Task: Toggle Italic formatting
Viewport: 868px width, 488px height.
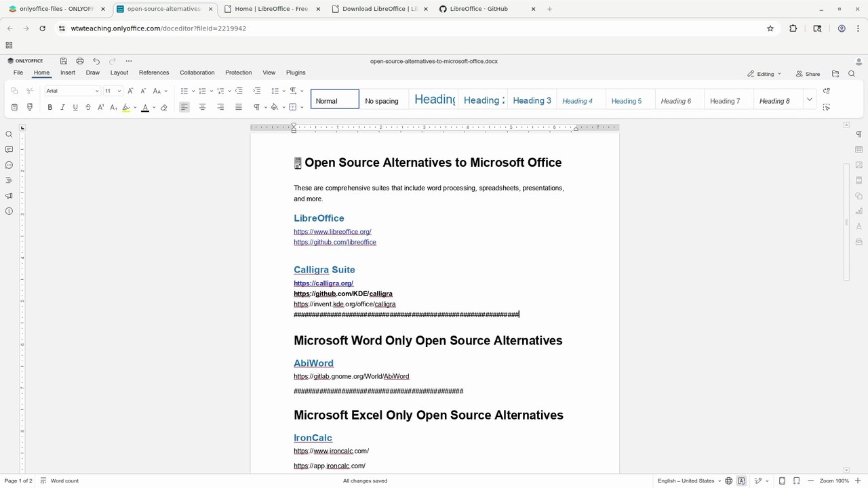Action: [62, 107]
